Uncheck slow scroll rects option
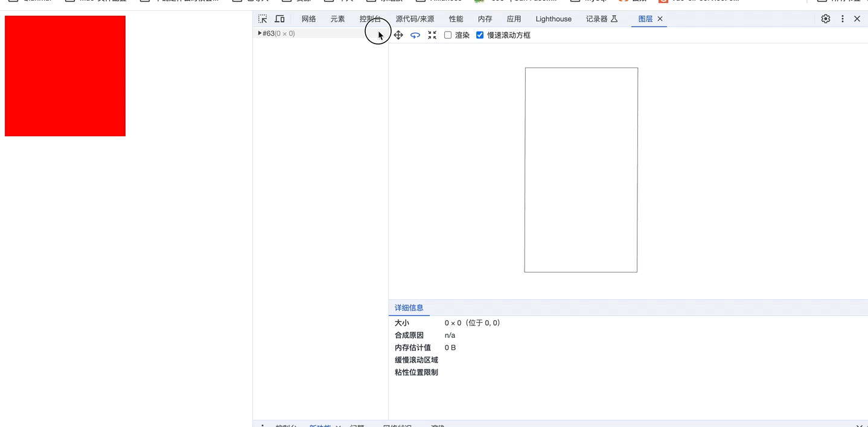Viewport: 868px width, 427px height. coord(480,35)
